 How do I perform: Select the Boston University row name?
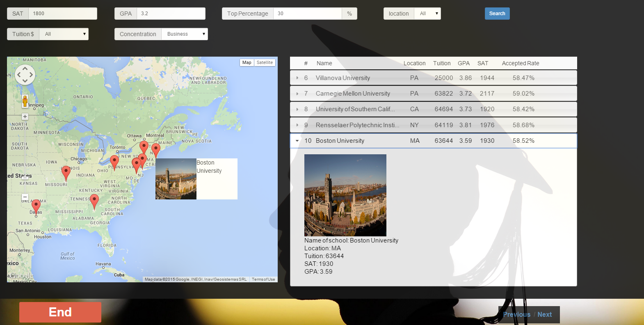tap(340, 141)
